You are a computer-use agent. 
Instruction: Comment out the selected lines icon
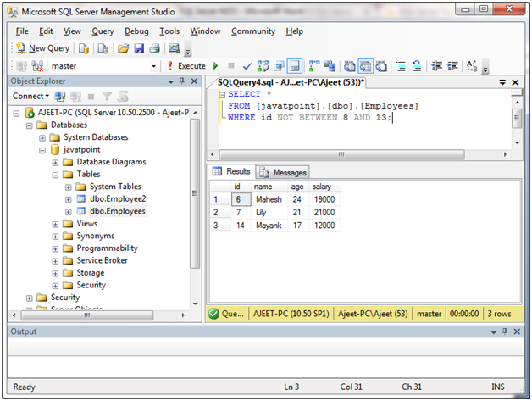point(401,66)
